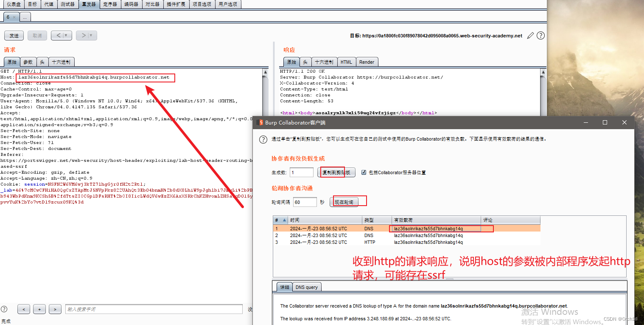
Task: Select Collaborator interaction row 1 DNS
Action: click(x=406, y=229)
